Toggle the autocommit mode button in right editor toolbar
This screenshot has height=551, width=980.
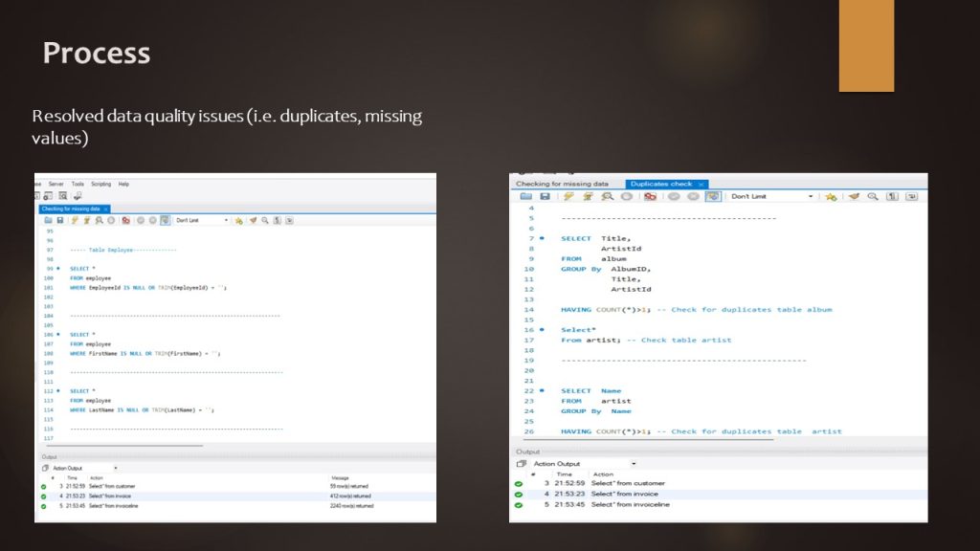point(713,196)
